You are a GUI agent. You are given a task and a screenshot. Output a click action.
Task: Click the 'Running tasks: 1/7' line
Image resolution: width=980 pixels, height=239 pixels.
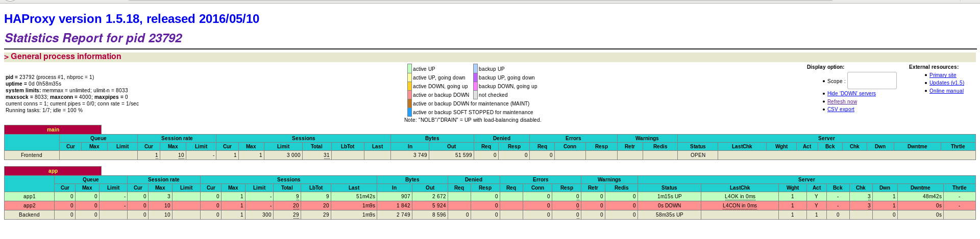(x=44, y=110)
